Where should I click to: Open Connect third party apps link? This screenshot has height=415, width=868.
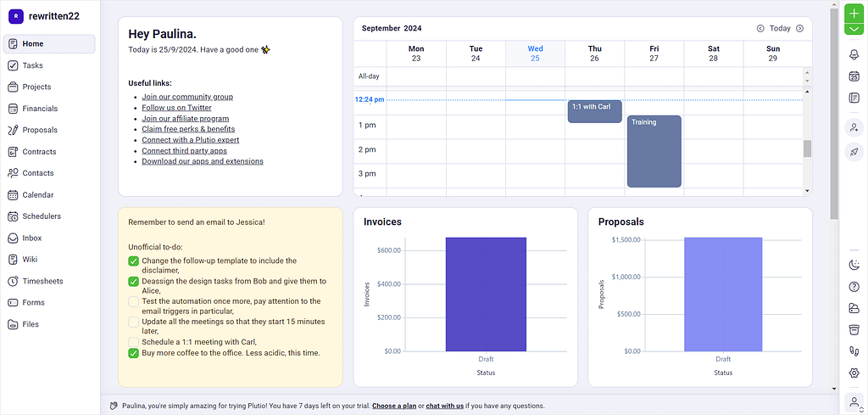[184, 151]
